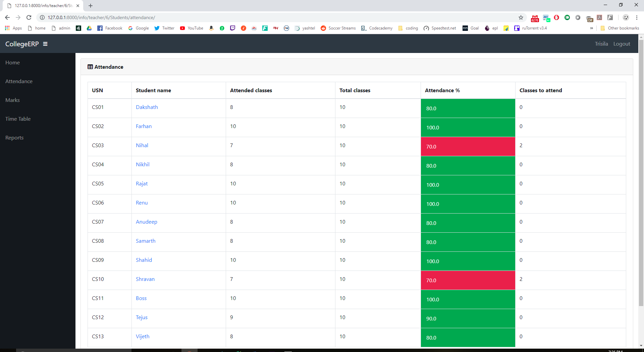
Task: Click the red 70.0 attendance cell for Shravan
Action: pyautogui.click(x=468, y=280)
